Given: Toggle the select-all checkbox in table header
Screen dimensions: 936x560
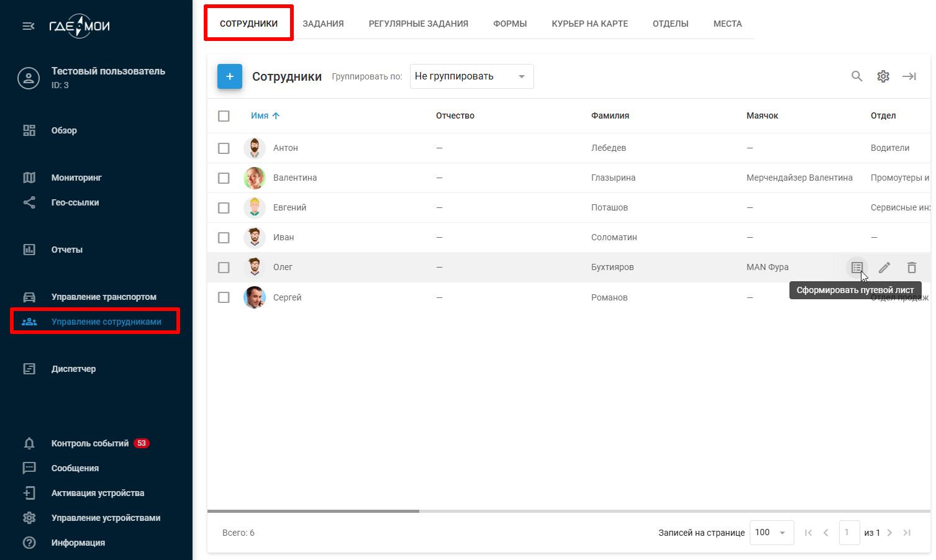Looking at the screenshot, I should [x=224, y=116].
